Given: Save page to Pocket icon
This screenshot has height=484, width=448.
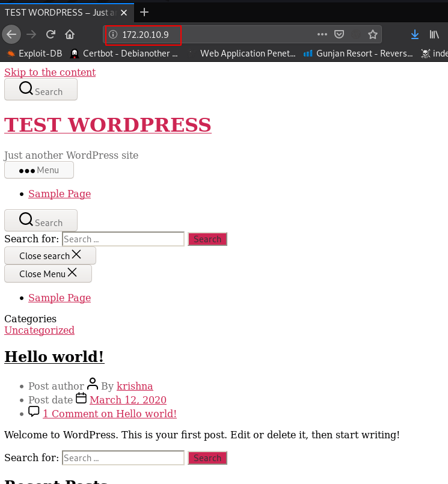Looking at the screenshot, I should pos(339,34).
